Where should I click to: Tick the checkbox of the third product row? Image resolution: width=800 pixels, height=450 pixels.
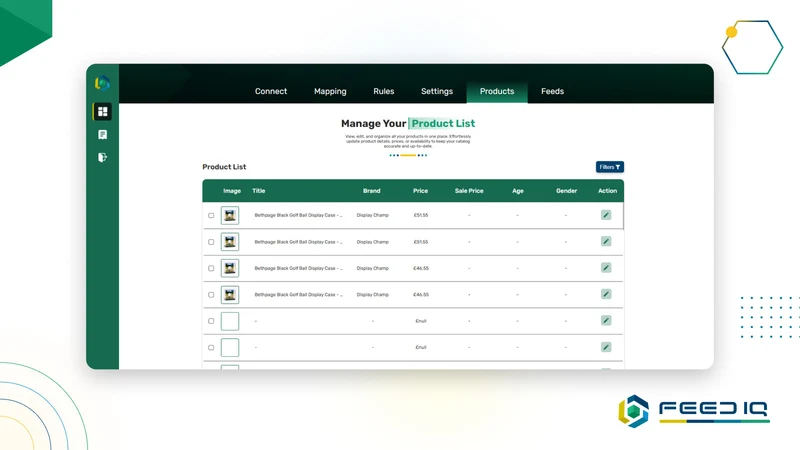coord(211,268)
